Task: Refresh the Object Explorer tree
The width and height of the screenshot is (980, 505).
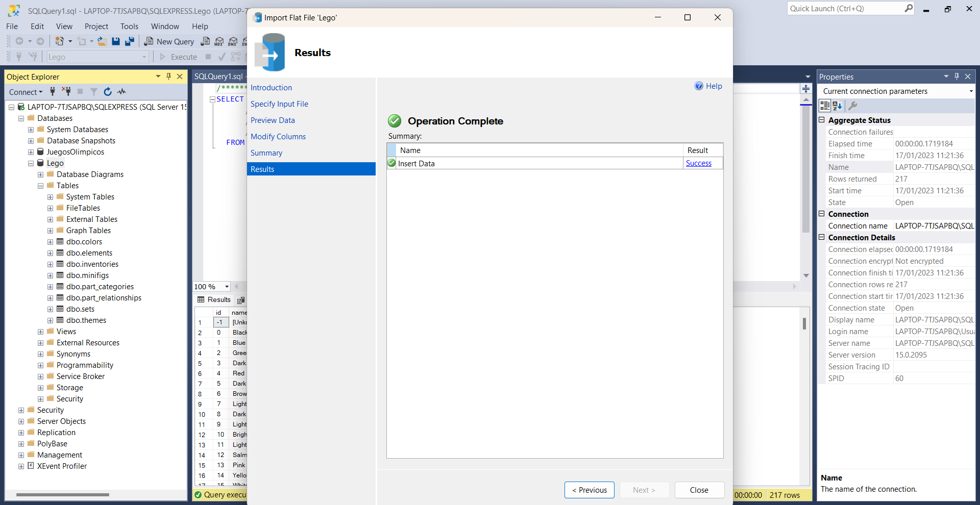Action: point(108,92)
